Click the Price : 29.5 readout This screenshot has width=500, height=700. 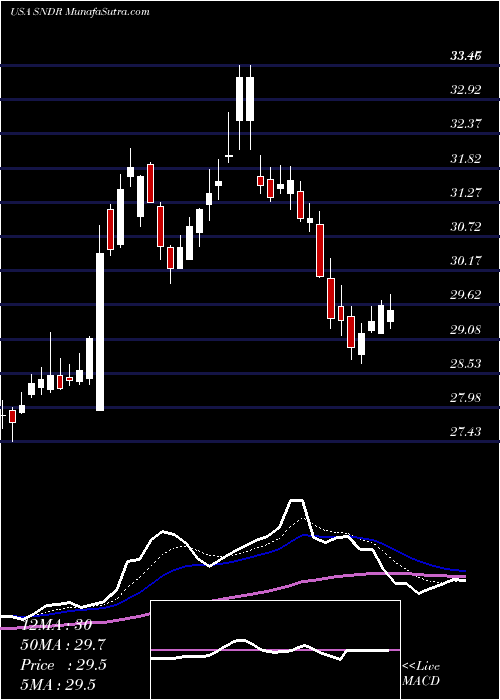tap(63, 665)
